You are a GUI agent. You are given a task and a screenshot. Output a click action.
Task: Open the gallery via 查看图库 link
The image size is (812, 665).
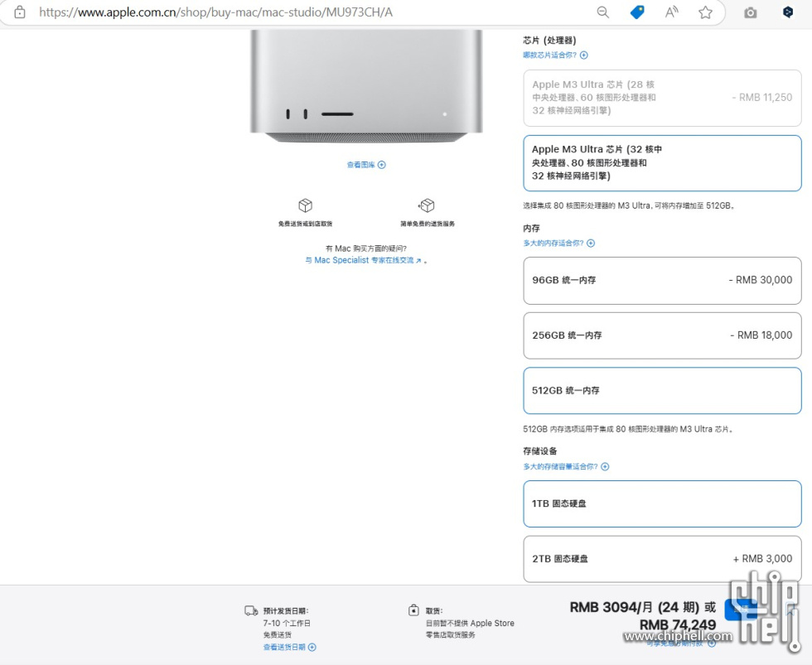click(x=366, y=165)
